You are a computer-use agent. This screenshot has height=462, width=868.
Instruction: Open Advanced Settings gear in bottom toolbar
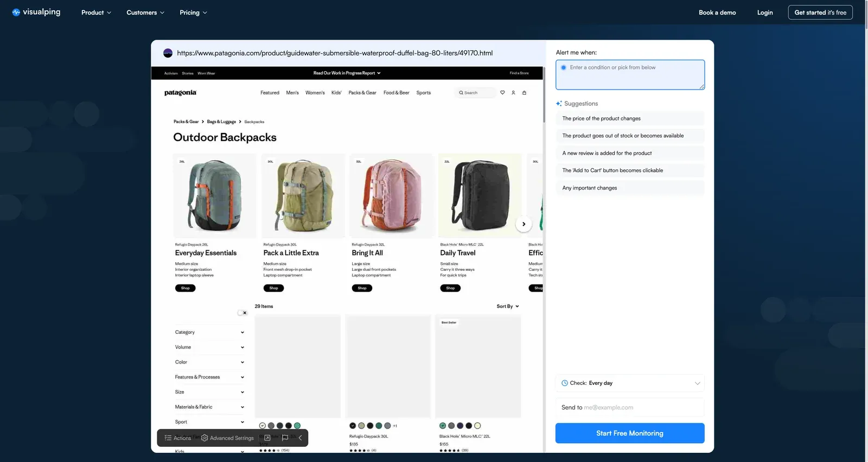coord(227,438)
